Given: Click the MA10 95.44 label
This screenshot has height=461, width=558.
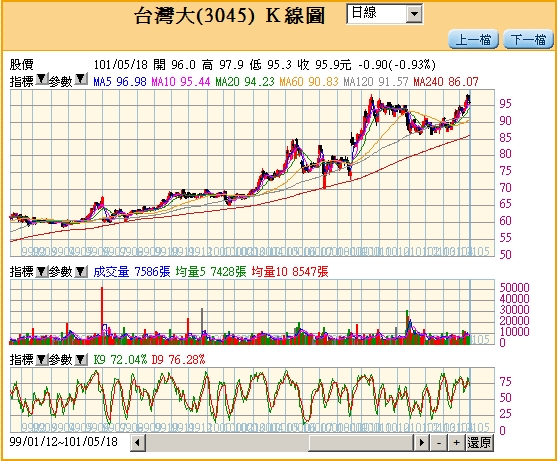Looking at the screenshot, I should point(181,82).
